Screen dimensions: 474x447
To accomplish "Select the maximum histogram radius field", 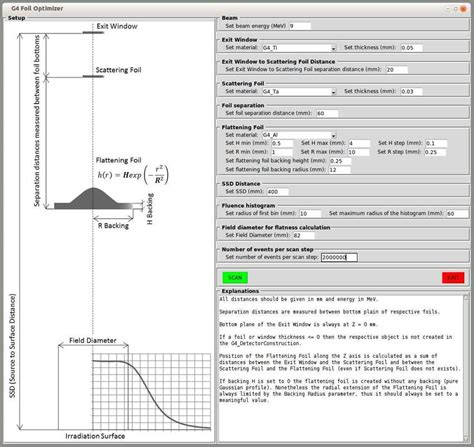I will 457,214.
